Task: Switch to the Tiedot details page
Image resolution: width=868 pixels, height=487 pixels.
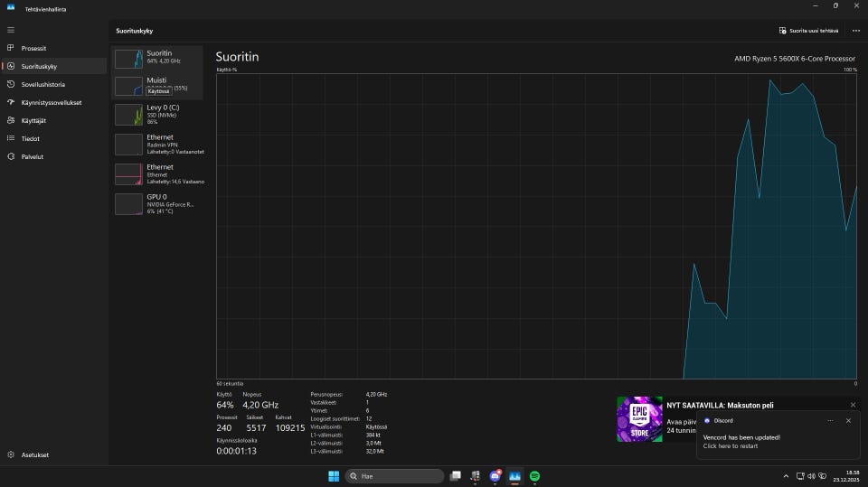Action: pyautogui.click(x=30, y=138)
